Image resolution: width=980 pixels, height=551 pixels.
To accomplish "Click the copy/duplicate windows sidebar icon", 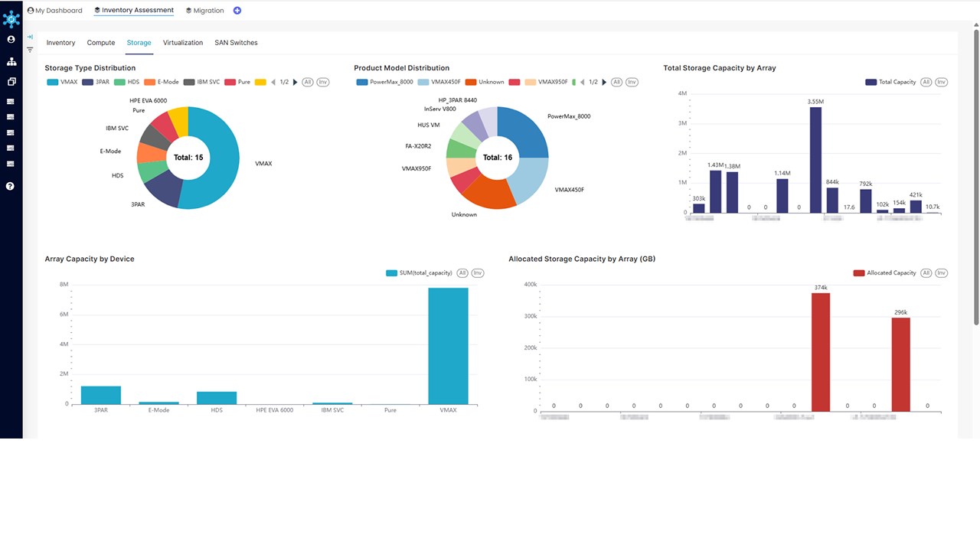I will point(11,81).
